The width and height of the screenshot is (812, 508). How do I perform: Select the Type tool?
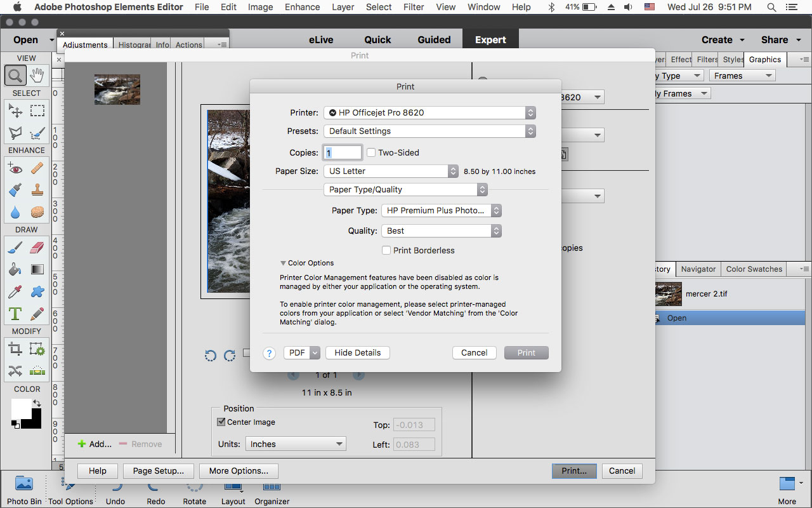click(x=15, y=314)
